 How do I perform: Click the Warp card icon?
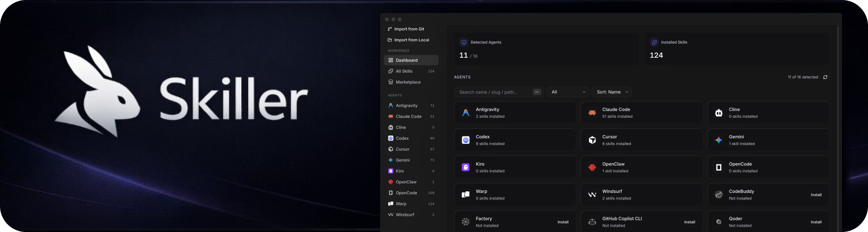point(466,195)
